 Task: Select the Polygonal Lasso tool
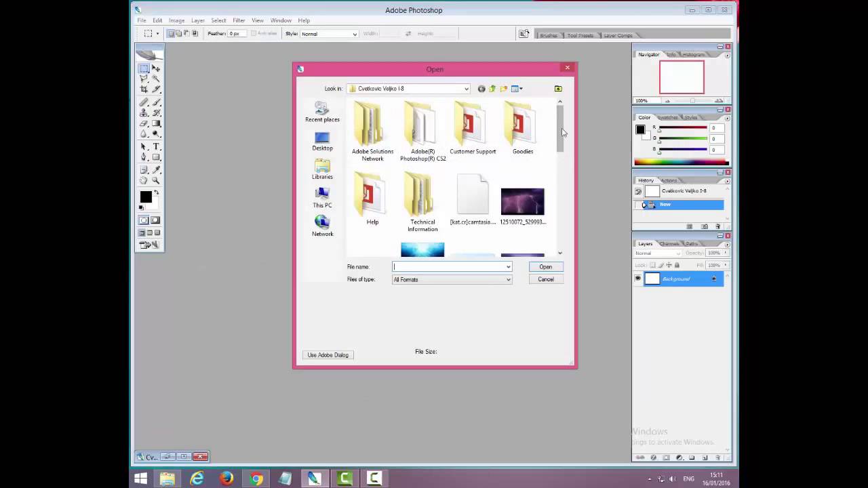(x=144, y=79)
